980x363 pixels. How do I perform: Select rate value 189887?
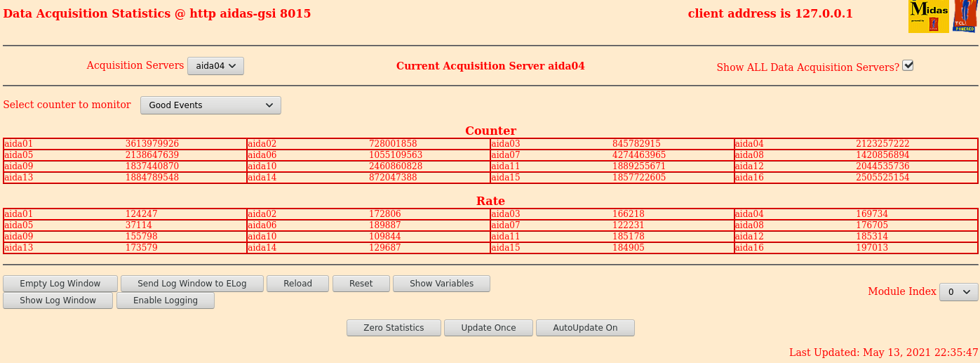tap(385, 225)
